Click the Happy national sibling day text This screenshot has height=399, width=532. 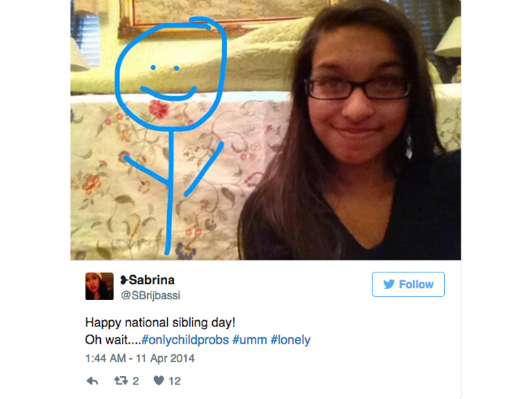[x=160, y=322]
